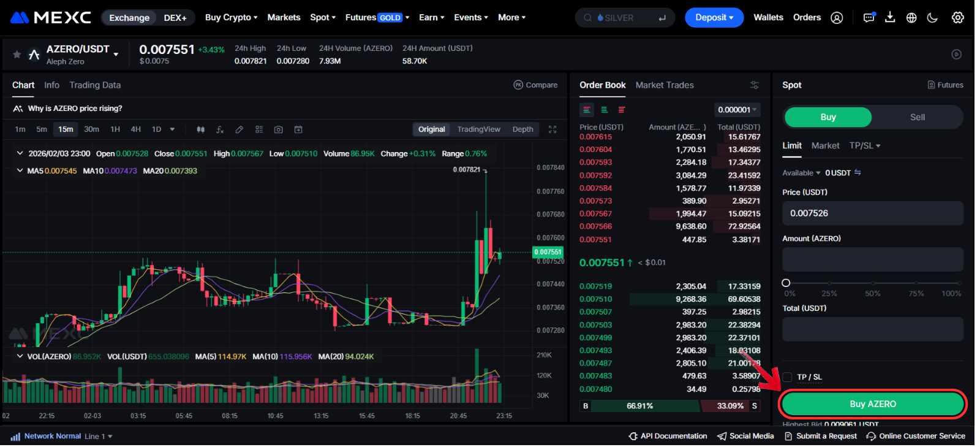Show only sell orders in order book
This screenshot has height=447, width=980.
622,110
